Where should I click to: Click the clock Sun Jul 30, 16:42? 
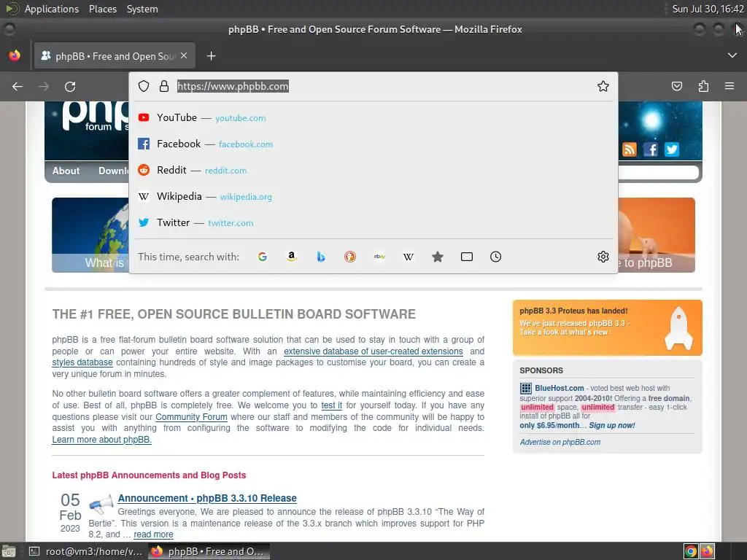[708, 9]
